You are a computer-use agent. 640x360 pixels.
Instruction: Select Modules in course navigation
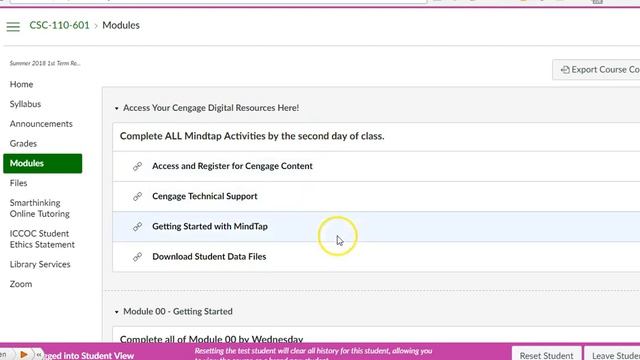42,163
